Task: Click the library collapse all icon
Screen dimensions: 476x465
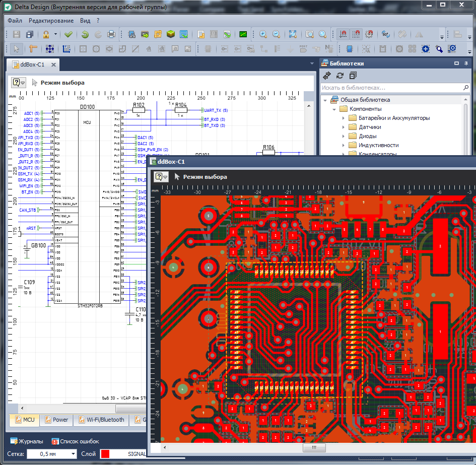Action: point(353,76)
